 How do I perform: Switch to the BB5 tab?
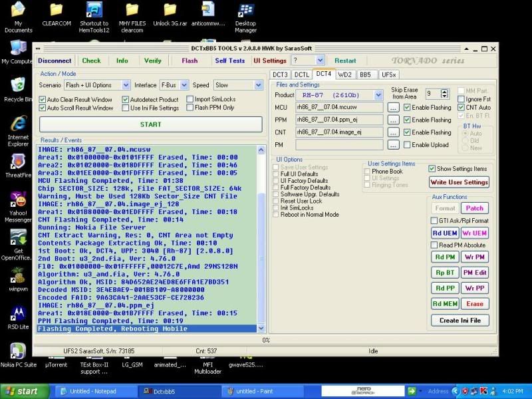[365, 74]
